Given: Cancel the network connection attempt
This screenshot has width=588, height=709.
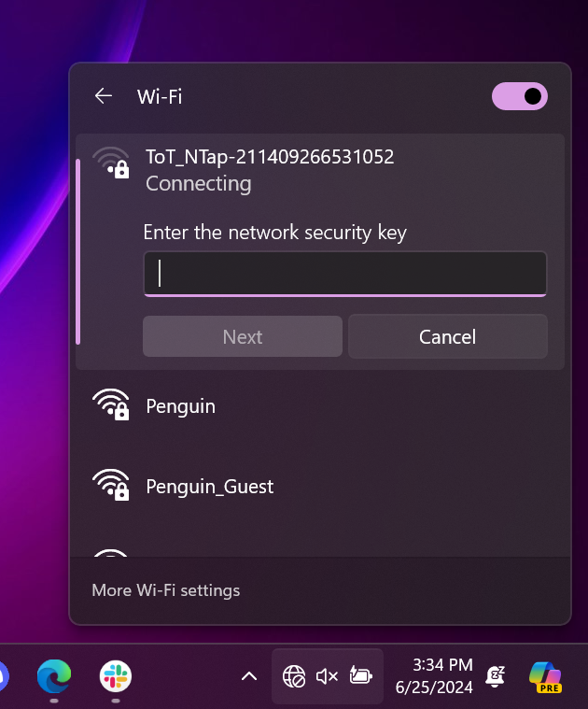Looking at the screenshot, I should 448,337.
